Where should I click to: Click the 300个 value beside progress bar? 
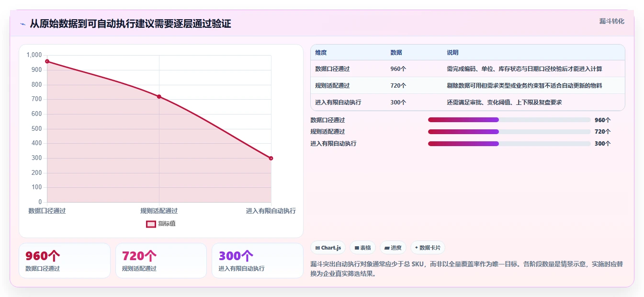602,144
